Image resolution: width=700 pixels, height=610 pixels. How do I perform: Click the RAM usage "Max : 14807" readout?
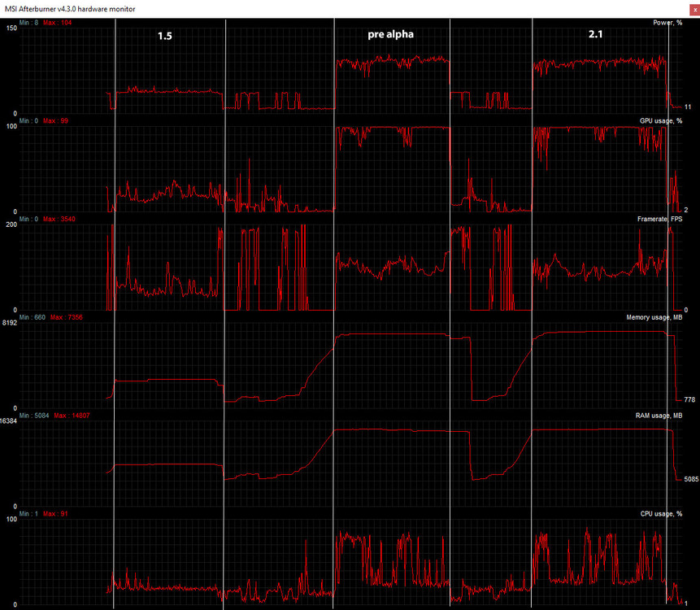coord(72,416)
